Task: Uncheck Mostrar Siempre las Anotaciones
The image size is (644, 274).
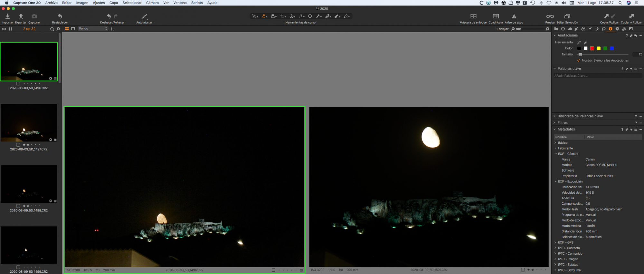Action: point(579,61)
